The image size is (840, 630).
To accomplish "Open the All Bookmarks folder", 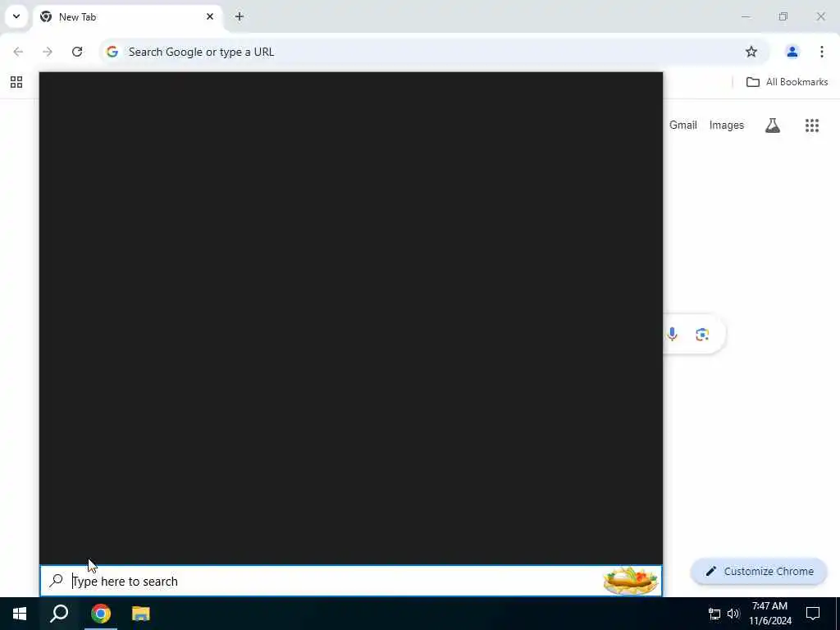I will coord(787,82).
